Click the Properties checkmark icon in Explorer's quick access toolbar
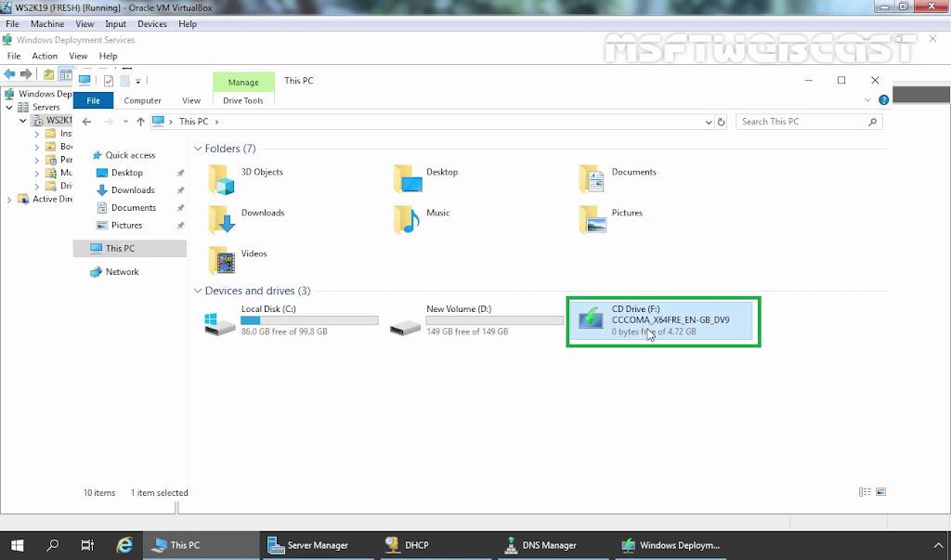951x560 pixels. (x=109, y=81)
